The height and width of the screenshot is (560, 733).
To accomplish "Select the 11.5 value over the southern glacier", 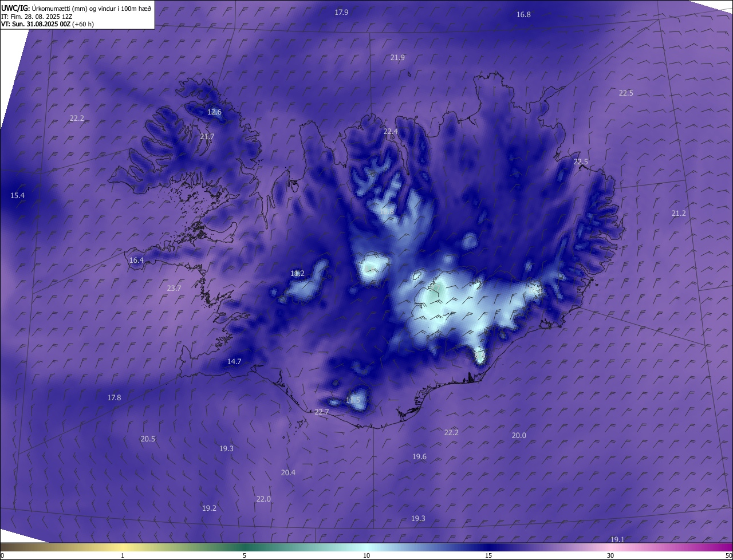I will [x=353, y=400].
